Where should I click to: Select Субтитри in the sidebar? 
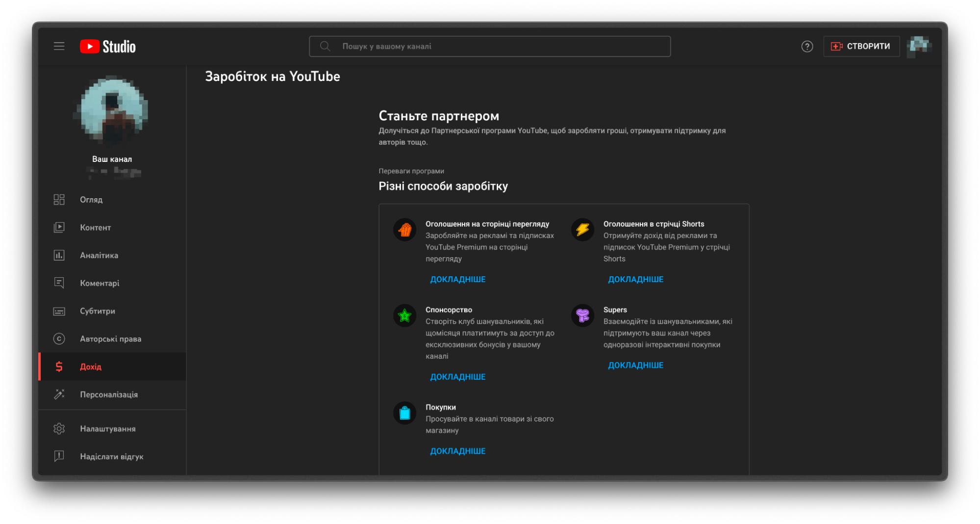click(112, 311)
